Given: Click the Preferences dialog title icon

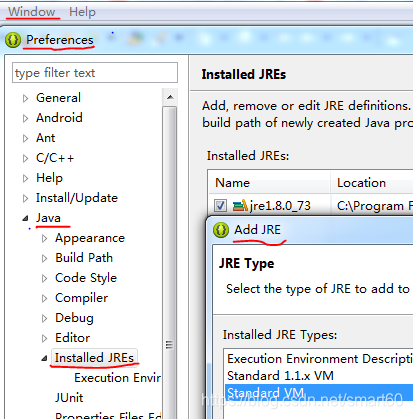Looking at the screenshot, I should [x=13, y=40].
